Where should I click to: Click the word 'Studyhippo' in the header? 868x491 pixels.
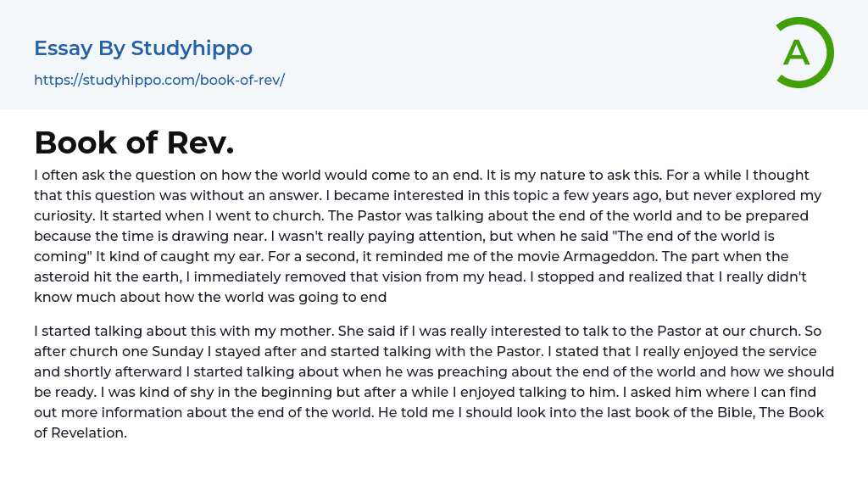point(192,48)
